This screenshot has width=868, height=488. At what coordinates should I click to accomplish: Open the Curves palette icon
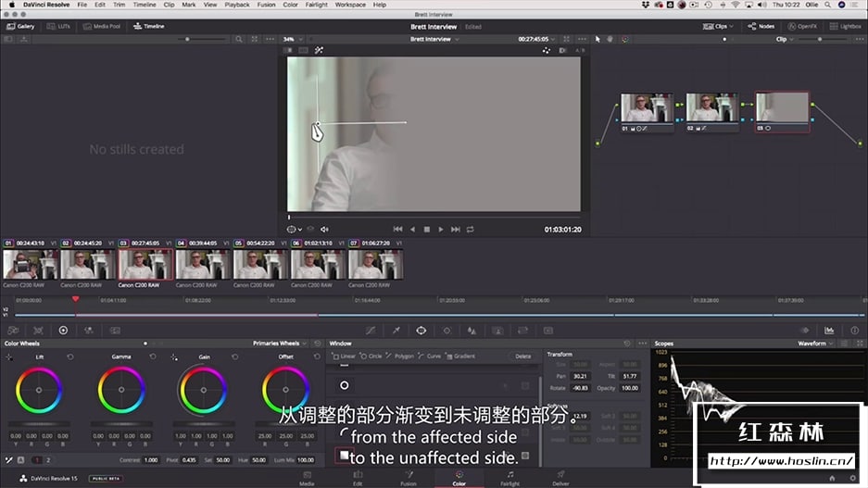pyautogui.click(x=371, y=331)
